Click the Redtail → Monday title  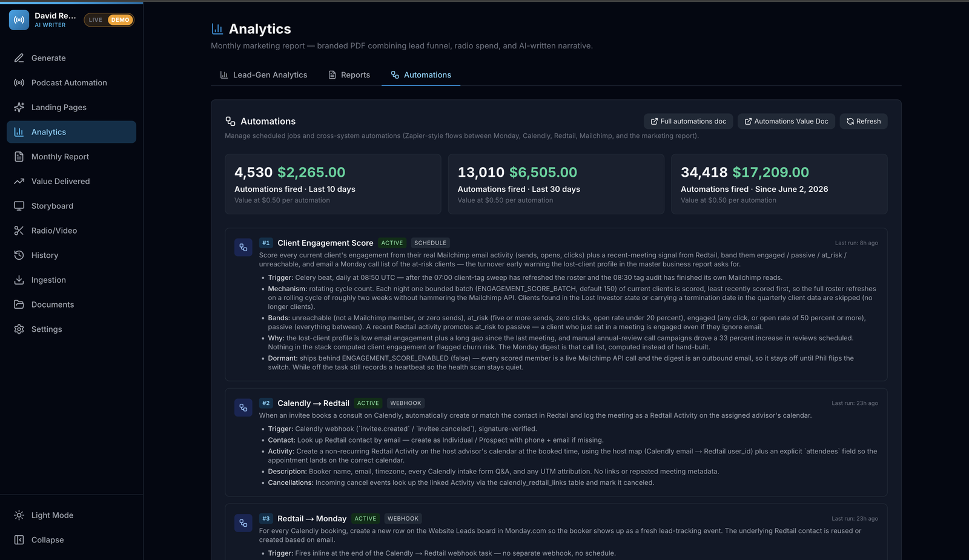tap(312, 519)
